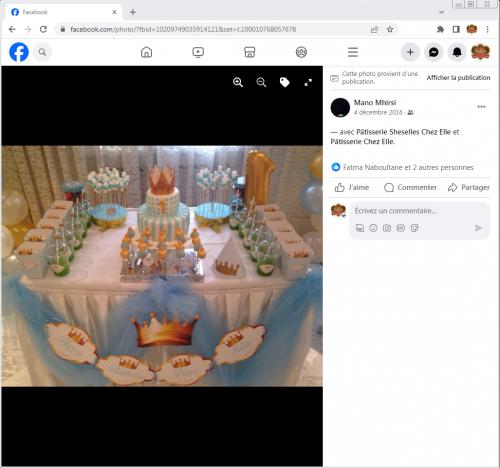Image resolution: width=500 pixels, height=468 pixels.
Task: Open the Groups icon
Action: pos(301,52)
